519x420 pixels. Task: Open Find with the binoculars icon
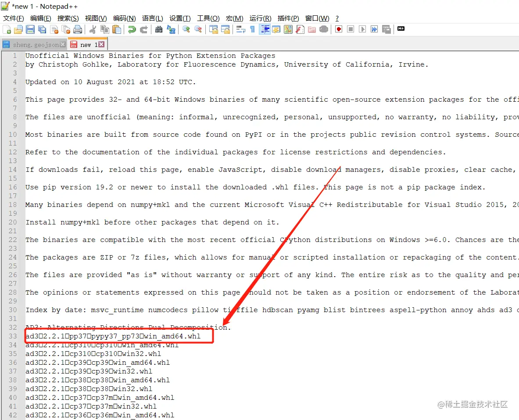(159, 29)
